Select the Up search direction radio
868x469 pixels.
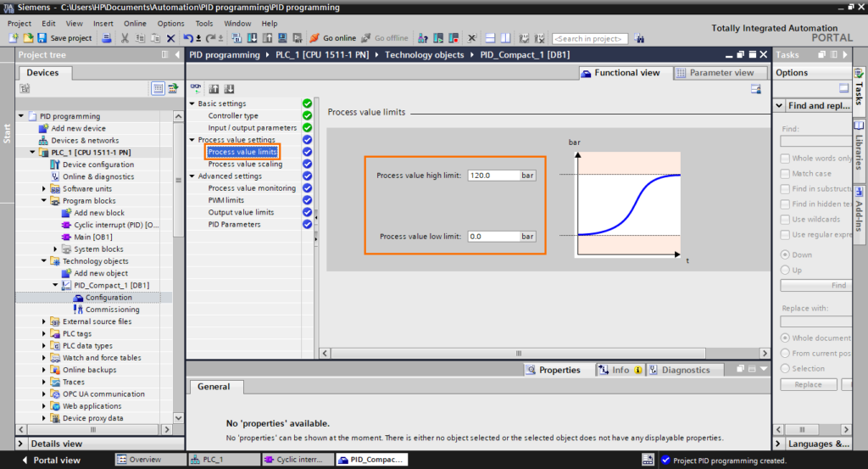point(785,271)
